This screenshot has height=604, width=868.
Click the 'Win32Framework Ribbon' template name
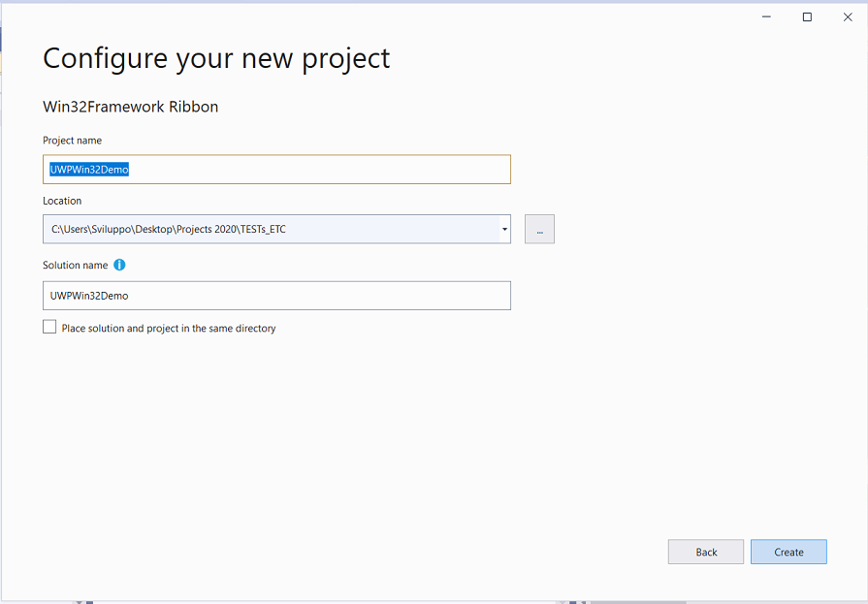131,107
